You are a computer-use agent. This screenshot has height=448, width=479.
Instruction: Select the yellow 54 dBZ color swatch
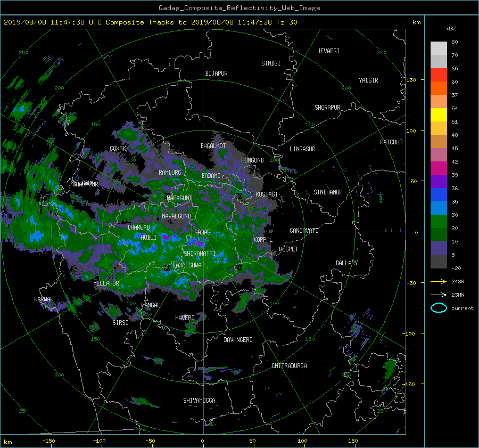coord(439,115)
